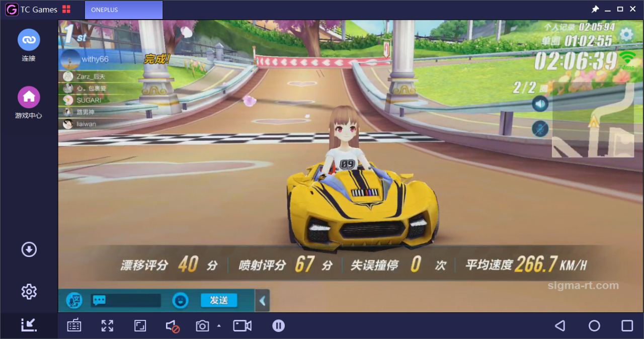Select player 路男神 in ranking list
This screenshot has width=644, height=339.
pos(85,112)
